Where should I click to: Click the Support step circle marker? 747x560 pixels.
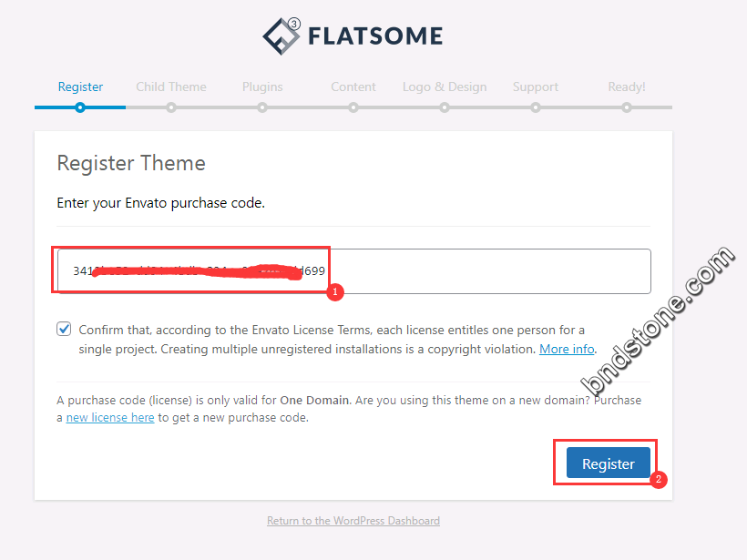click(536, 107)
